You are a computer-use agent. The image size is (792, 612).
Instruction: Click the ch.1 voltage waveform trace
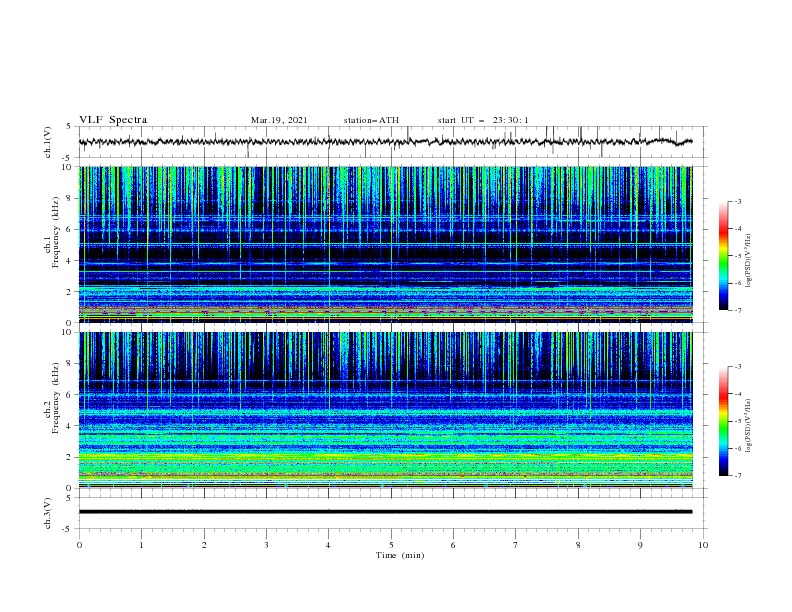pos(385,142)
